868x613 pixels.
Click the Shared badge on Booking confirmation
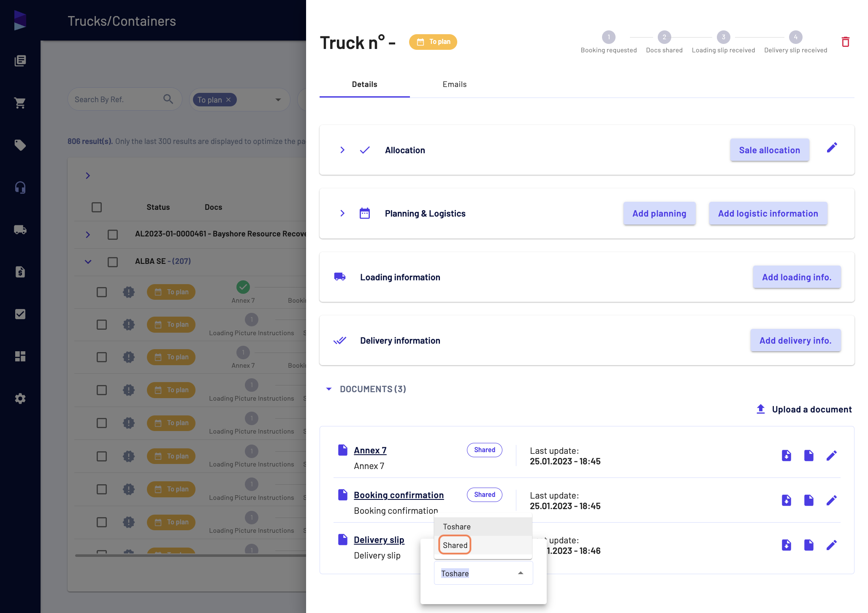point(484,495)
